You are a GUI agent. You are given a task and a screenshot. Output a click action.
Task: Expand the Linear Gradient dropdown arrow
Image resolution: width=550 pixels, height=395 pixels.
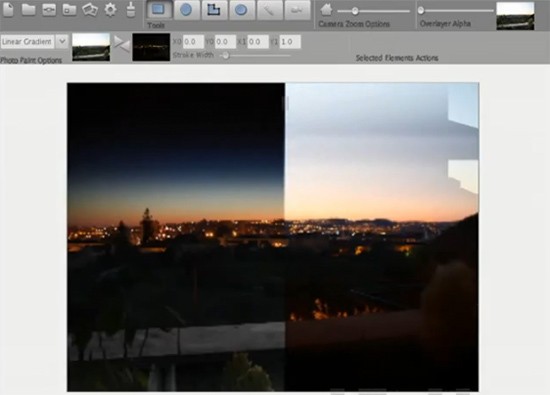[62, 41]
